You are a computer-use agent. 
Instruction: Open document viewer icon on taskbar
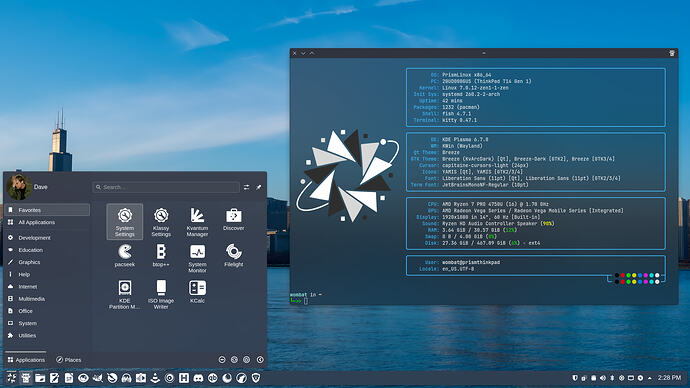point(69,378)
